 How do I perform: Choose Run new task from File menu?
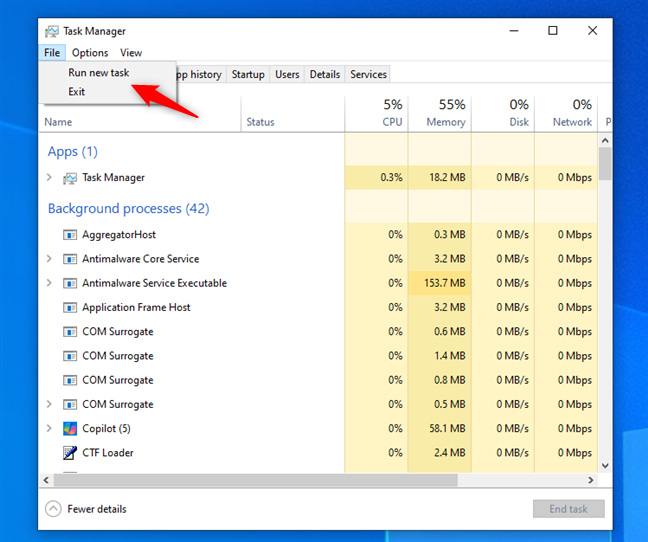tap(98, 72)
